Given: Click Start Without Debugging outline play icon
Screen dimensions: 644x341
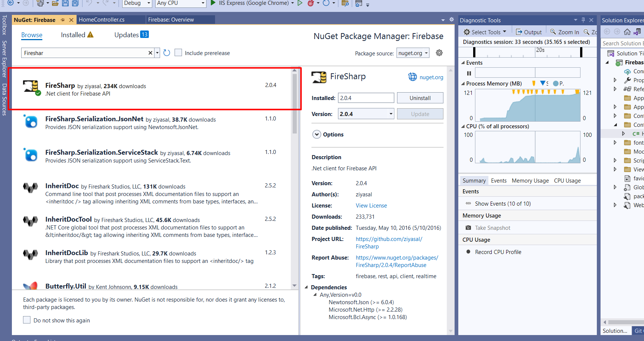Looking at the screenshot, I should pos(300,3).
